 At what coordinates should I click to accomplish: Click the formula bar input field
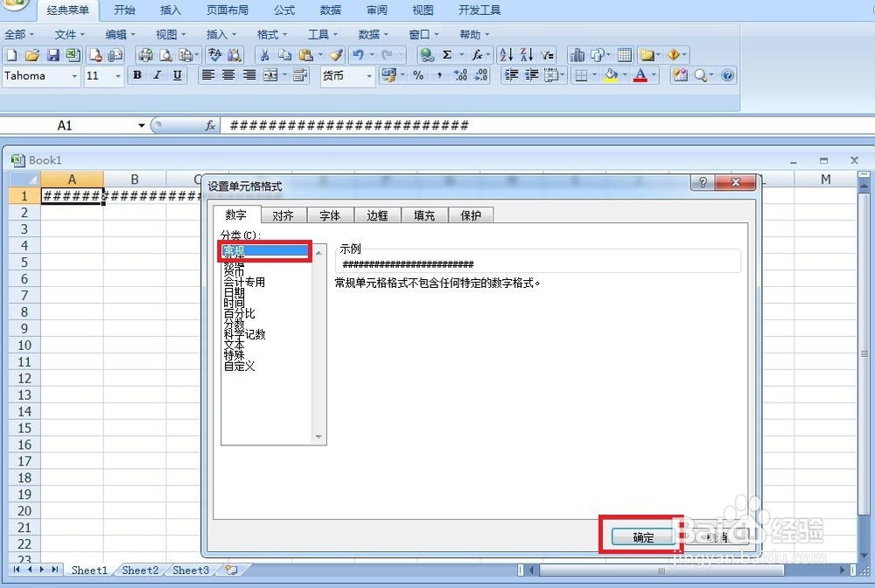click(547, 125)
